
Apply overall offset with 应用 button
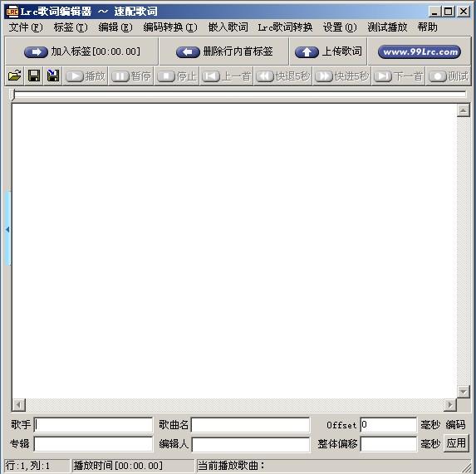click(456, 443)
